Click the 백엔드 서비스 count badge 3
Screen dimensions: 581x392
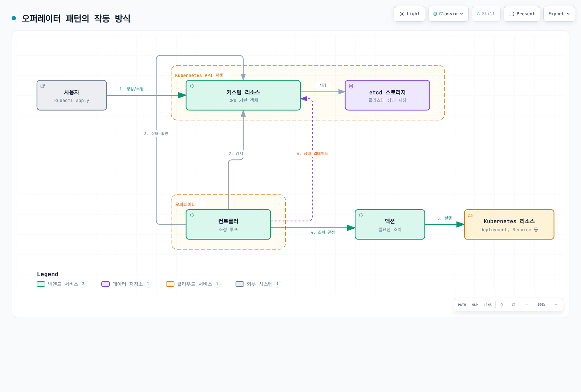coord(83,284)
